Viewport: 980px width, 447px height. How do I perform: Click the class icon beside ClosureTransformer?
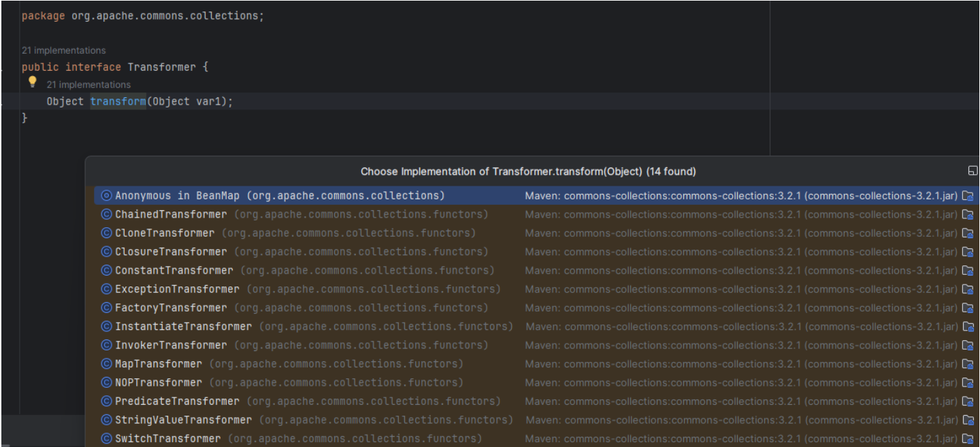point(106,252)
